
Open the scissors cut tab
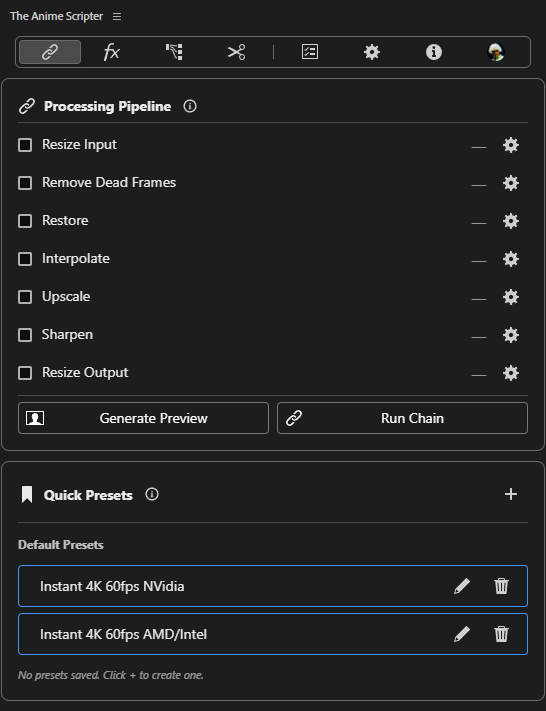point(236,52)
